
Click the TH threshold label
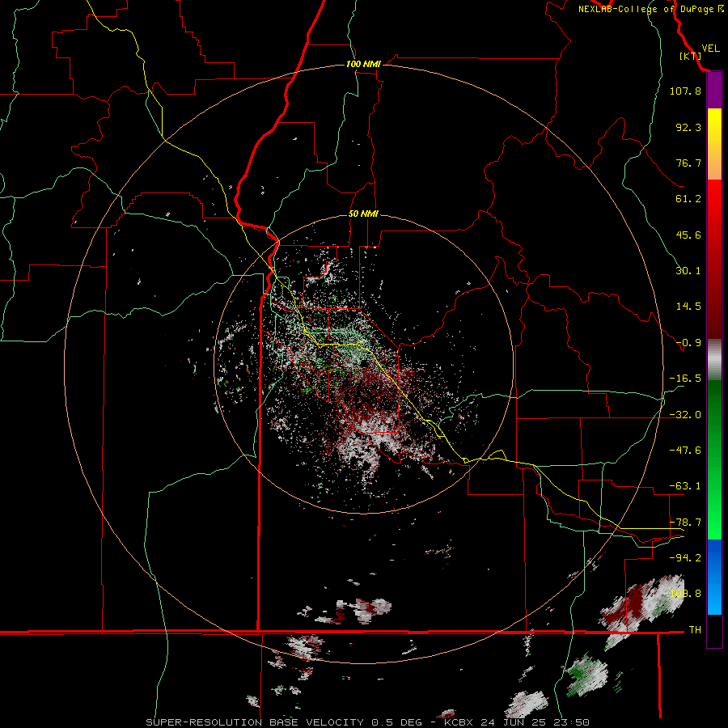tap(695, 630)
